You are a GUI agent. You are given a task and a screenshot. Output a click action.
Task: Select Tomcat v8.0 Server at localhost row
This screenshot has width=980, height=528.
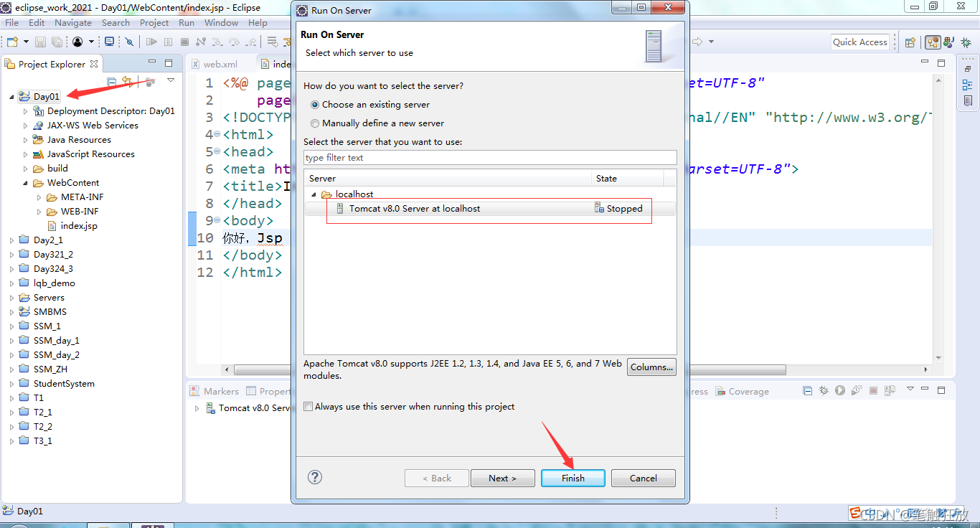[x=490, y=209]
